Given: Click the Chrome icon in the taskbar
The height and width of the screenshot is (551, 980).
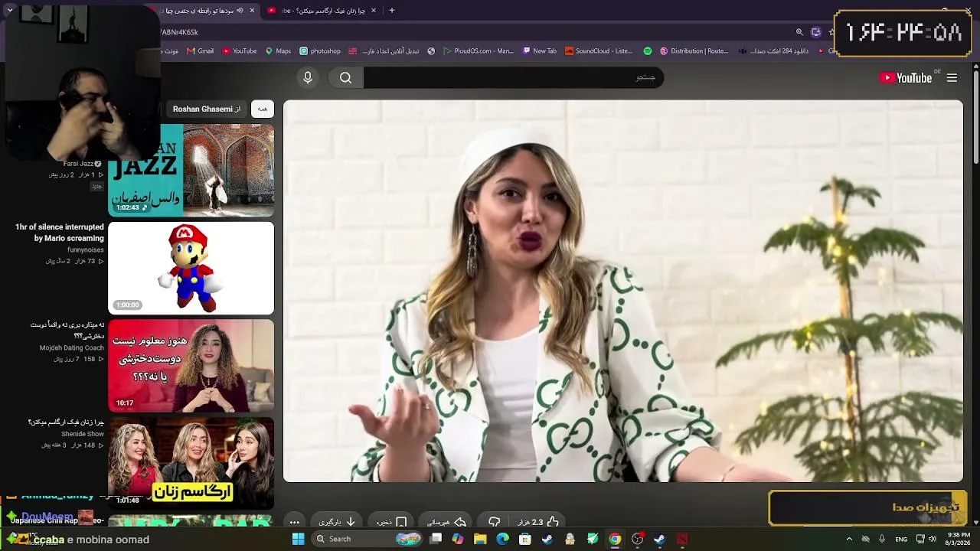Looking at the screenshot, I should click(x=615, y=539).
